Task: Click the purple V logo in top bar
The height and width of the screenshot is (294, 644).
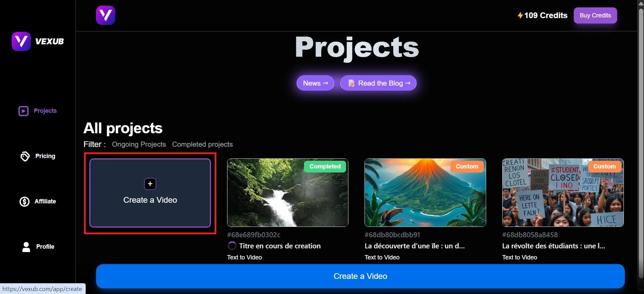Action: click(x=105, y=15)
